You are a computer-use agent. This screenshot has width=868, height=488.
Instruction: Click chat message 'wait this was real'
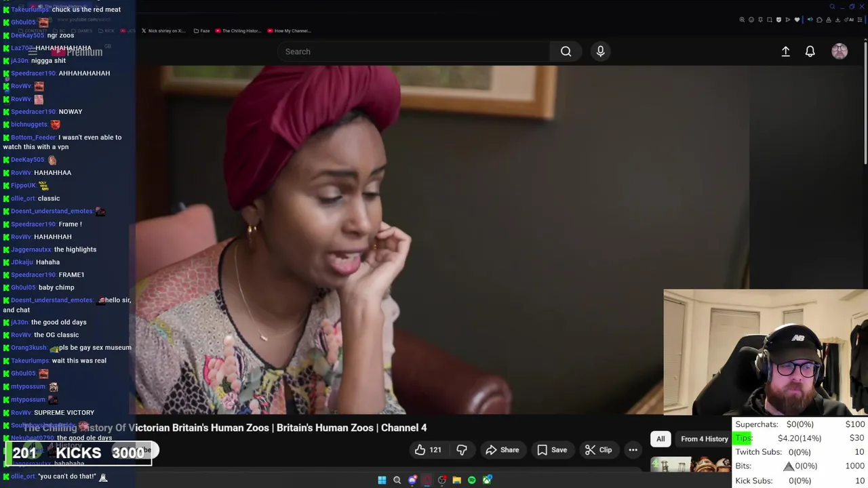click(79, 361)
